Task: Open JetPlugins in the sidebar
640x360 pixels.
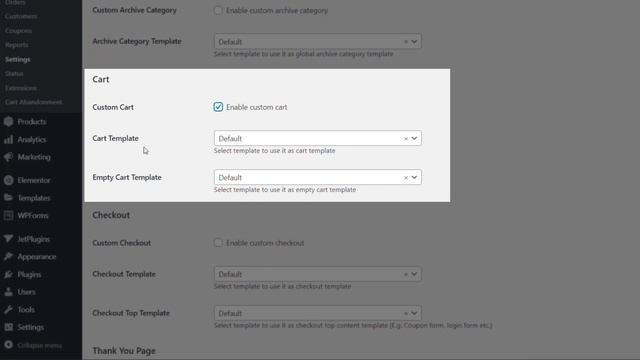Action: click(x=33, y=239)
